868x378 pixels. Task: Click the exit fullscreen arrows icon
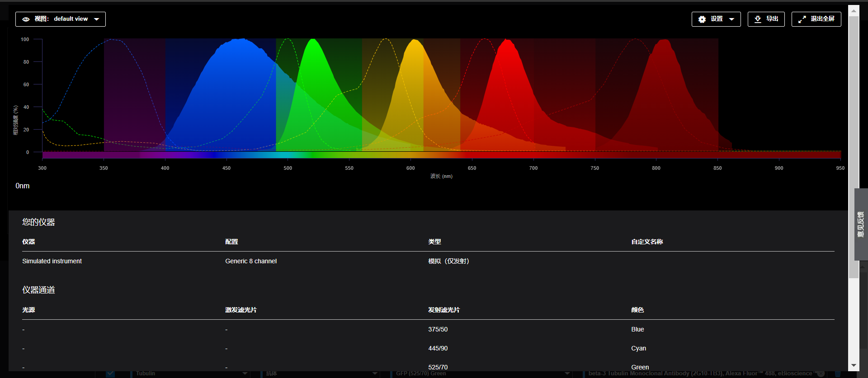802,19
